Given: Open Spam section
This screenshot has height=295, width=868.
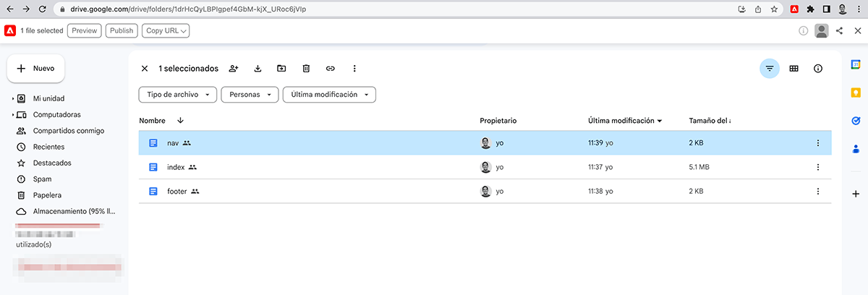Looking at the screenshot, I should point(42,179).
